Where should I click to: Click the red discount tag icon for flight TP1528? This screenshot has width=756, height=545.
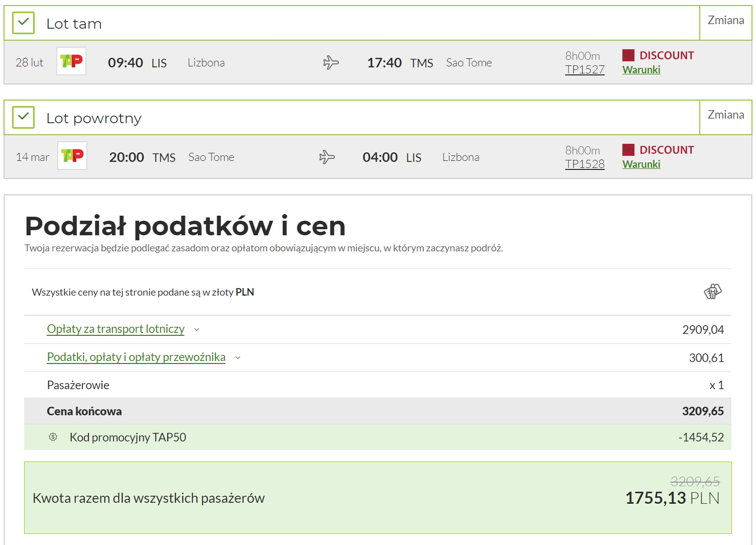[628, 150]
